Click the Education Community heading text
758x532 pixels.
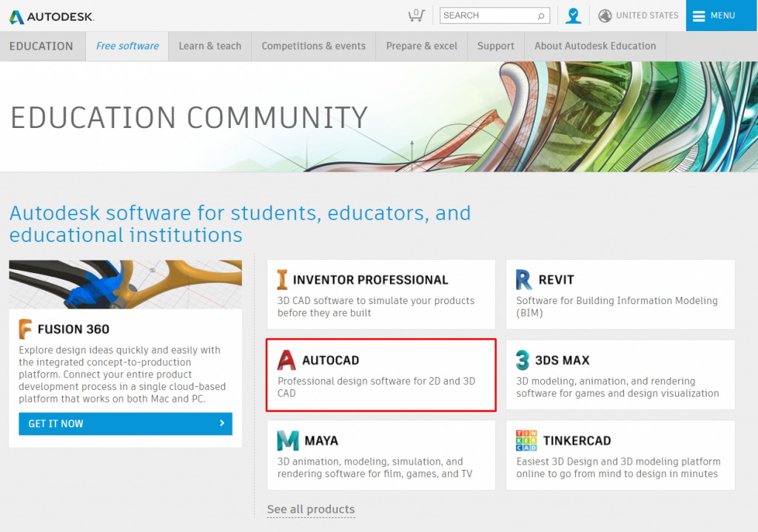(189, 118)
